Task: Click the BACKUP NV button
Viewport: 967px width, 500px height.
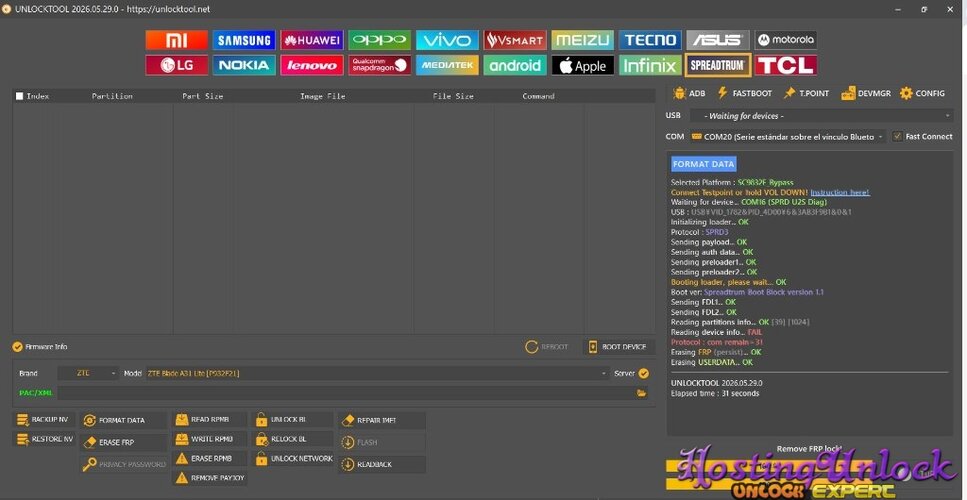Action: tap(44, 419)
